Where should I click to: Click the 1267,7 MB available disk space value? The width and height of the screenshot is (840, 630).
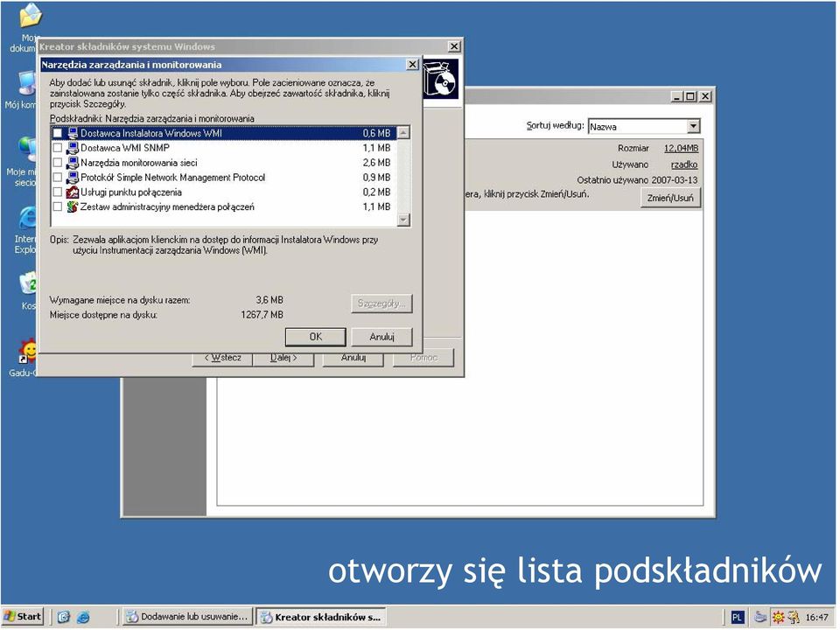point(262,315)
